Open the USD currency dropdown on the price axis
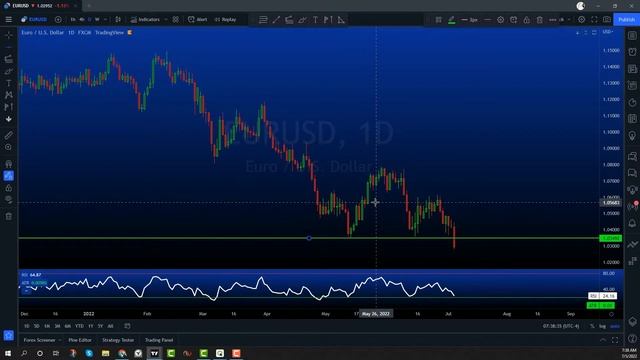 click(608, 32)
